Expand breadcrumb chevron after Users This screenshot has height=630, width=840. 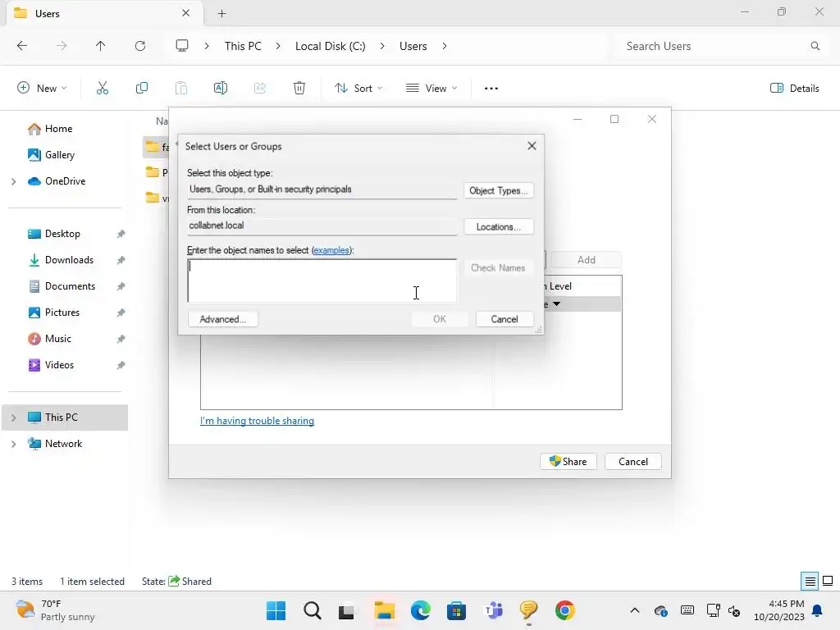click(444, 46)
